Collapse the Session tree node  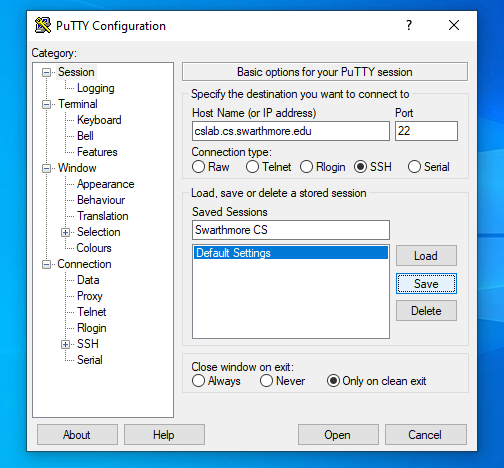[46, 72]
